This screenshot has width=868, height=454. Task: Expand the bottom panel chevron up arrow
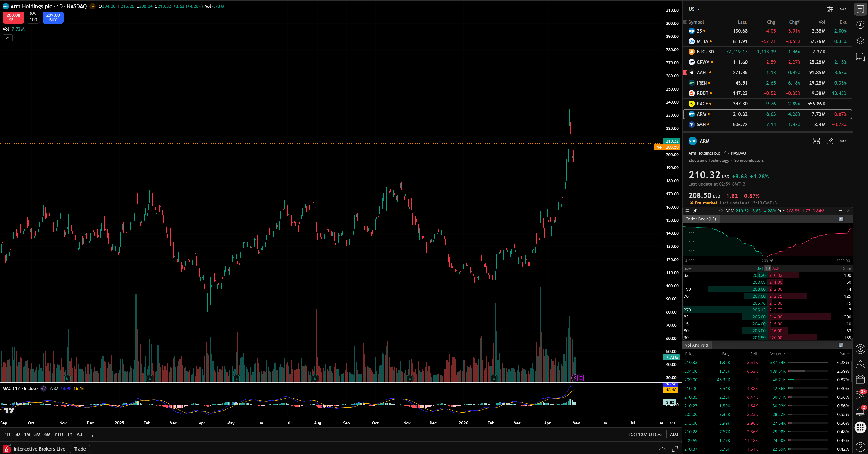pos(662,449)
